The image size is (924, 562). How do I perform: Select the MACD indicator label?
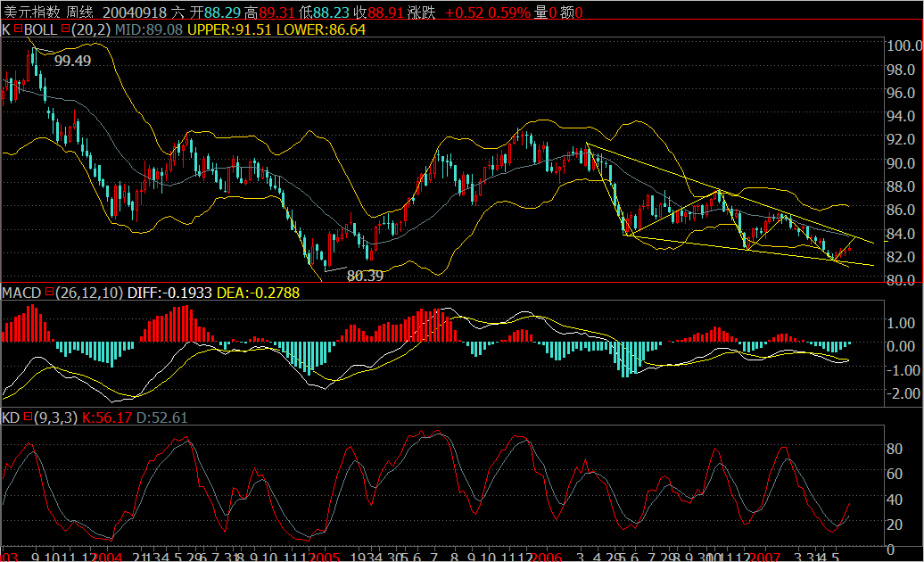pyautogui.click(x=21, y=293)
